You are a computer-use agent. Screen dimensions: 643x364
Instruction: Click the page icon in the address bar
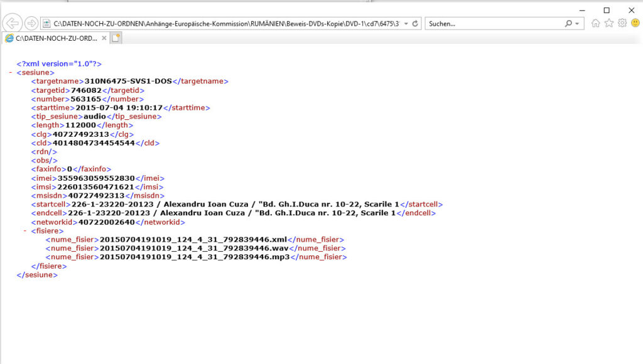coord(47,24)
